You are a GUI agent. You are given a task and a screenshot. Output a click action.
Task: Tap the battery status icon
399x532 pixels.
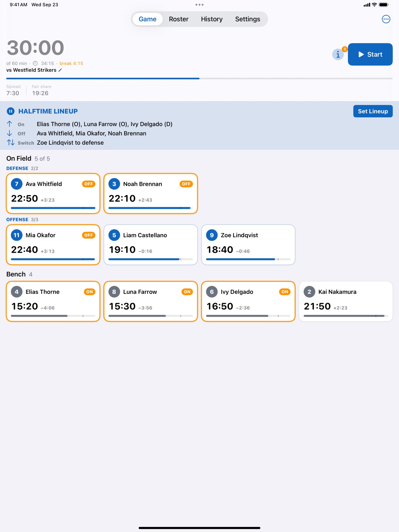pos(384,5)
